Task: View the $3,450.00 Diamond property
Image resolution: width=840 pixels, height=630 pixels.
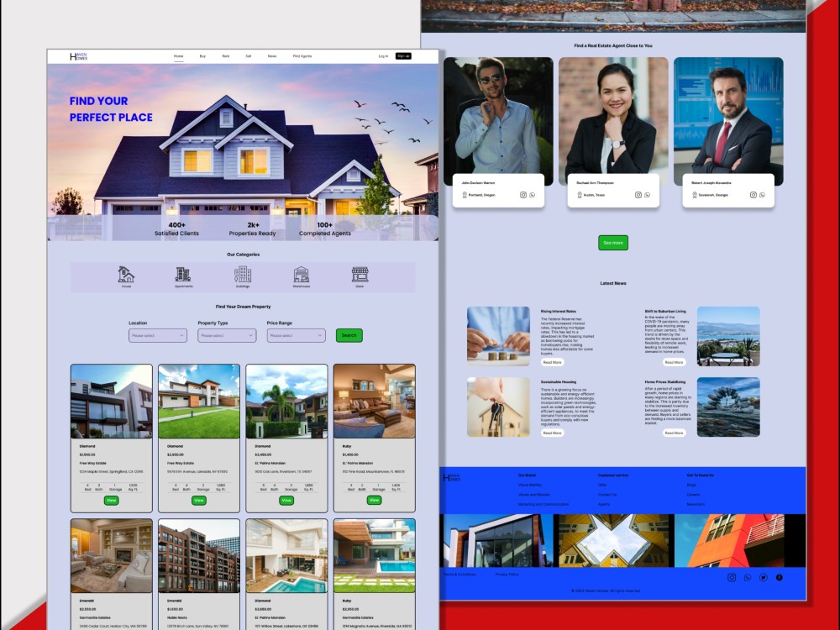Action: click(286, 501)
